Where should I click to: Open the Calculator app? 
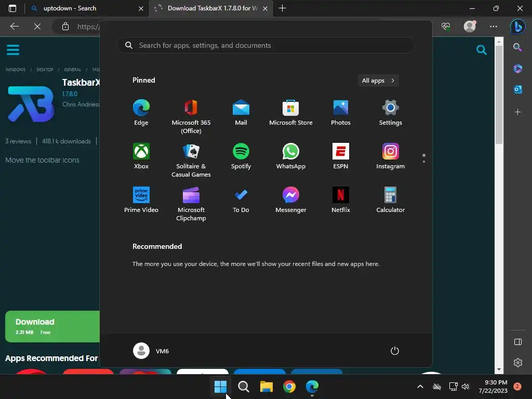pyautogui.click(x=391, y=200)
